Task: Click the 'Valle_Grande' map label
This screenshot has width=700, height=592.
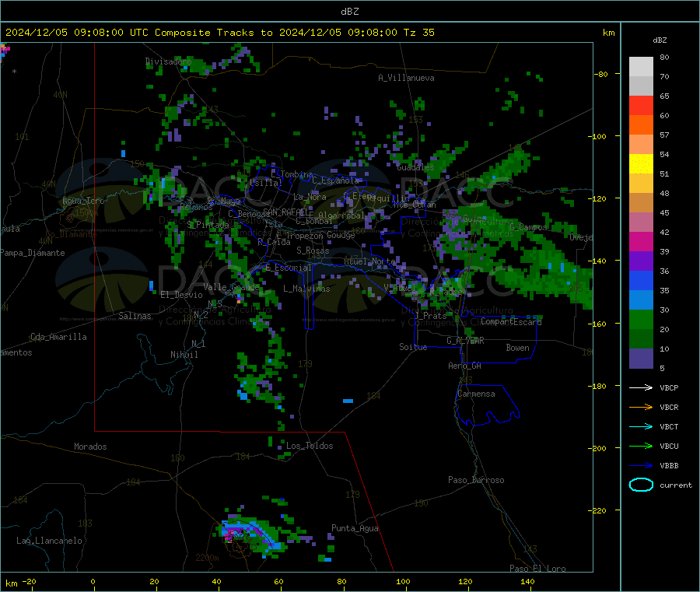Action: 231,287
